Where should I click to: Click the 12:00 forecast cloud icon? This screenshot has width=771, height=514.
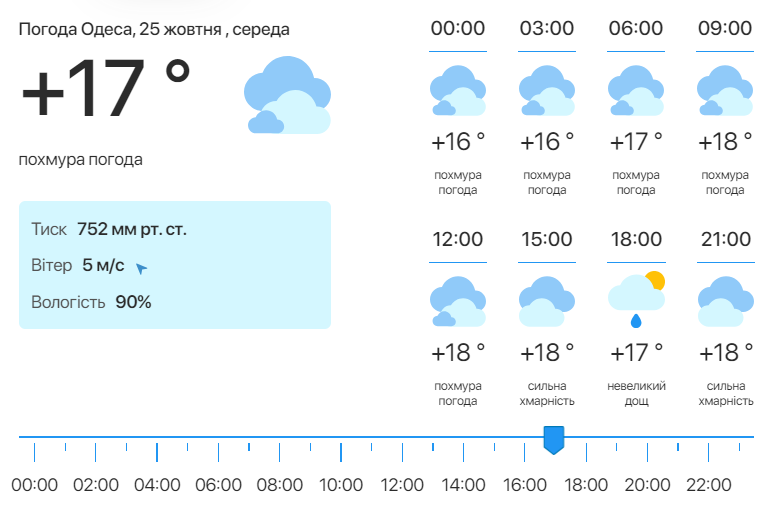(458, 302)
